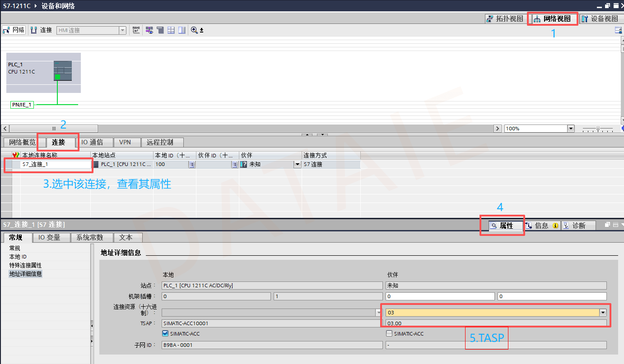
Task: Open the HMI 连接 connection type dropdown
Action: point(122,30)
